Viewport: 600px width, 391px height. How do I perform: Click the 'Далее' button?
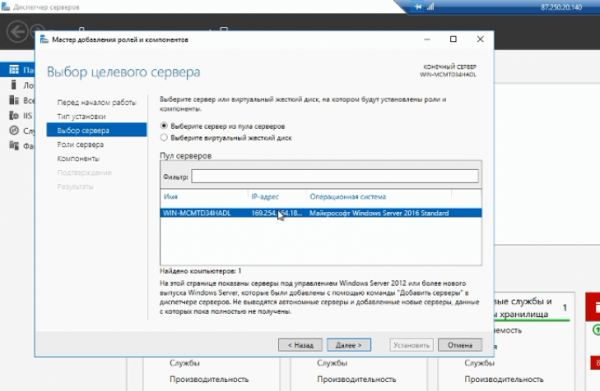coord(349,345)
